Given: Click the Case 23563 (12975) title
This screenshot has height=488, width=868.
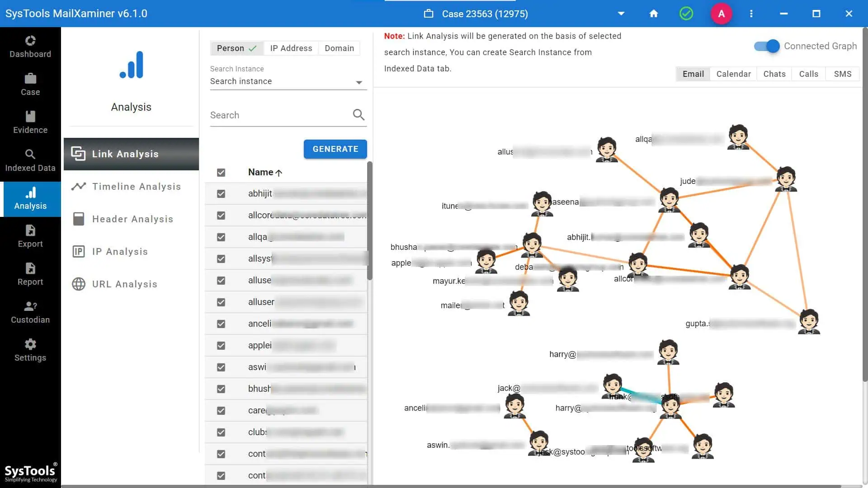Looking at the screenshot, I should click(485, 14).
